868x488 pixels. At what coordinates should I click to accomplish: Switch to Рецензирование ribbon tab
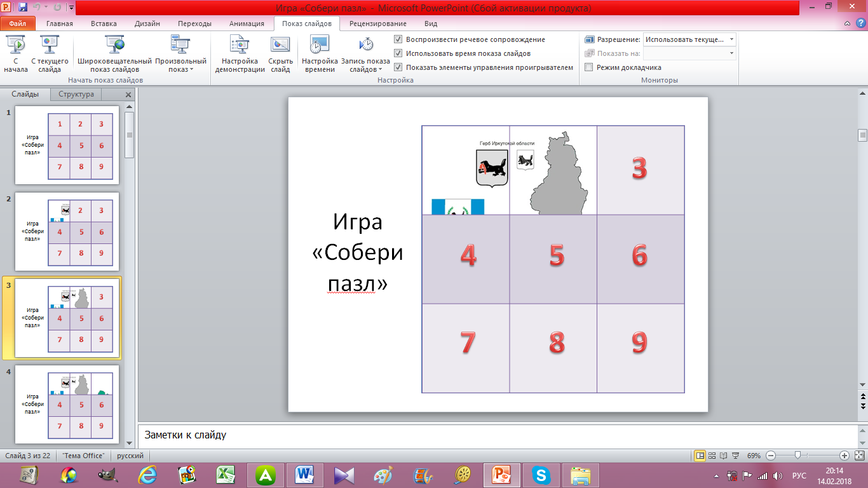click(378, 24)
